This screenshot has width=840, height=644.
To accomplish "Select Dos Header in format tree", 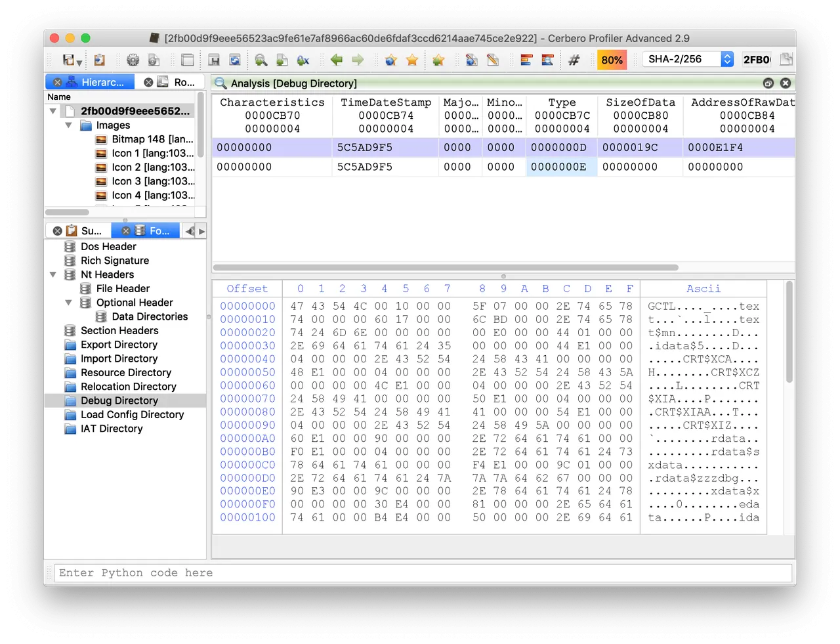I will 108,246.
